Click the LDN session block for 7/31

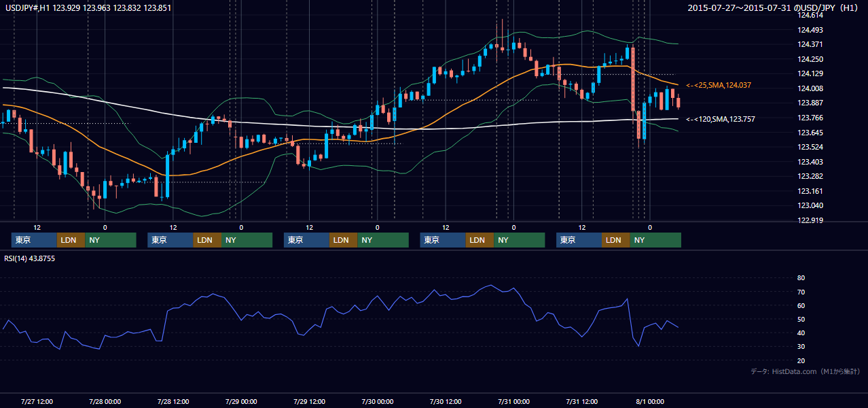(615, 240)
